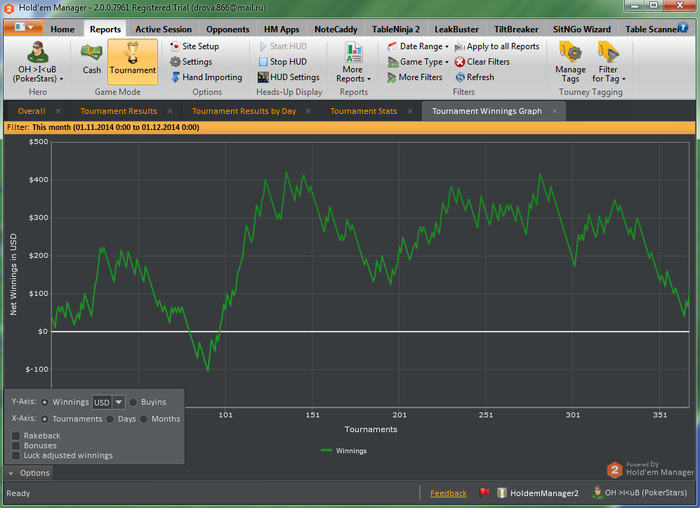The width and height of the screenshot is (700, 508).
Task: Open the Active Session tab
Action: [163, 29]
